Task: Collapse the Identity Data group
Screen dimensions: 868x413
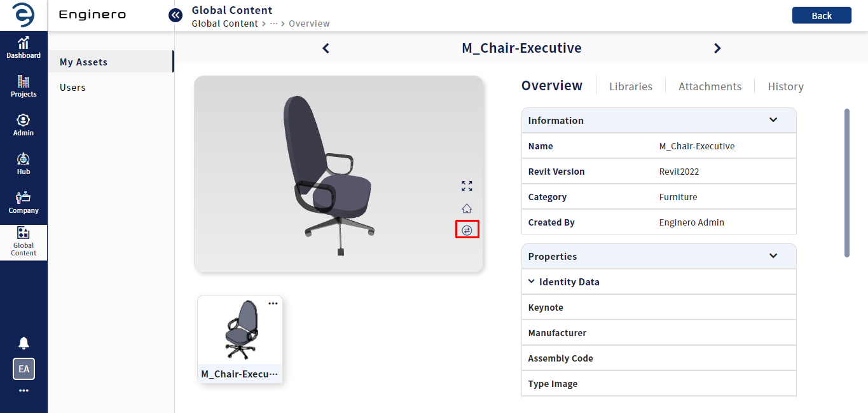Action: (531, 281)
